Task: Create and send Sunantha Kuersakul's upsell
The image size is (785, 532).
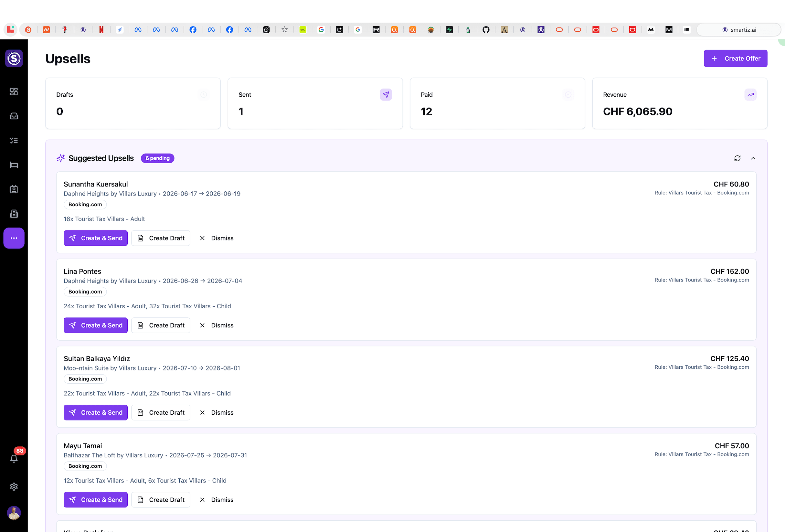Action: (x=96, y=238)
